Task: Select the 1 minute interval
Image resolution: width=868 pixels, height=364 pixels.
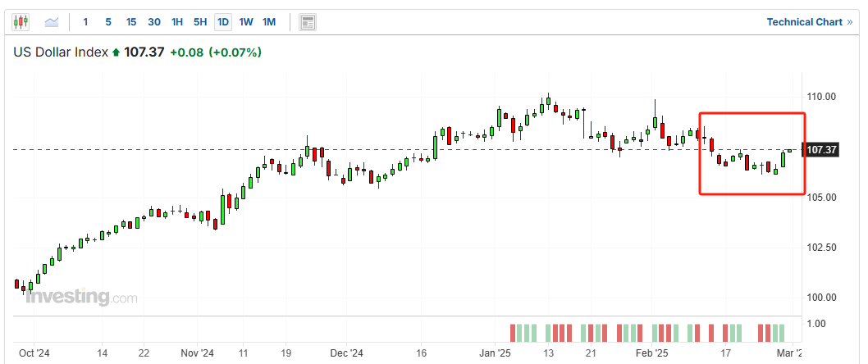Action: (85, 21)
